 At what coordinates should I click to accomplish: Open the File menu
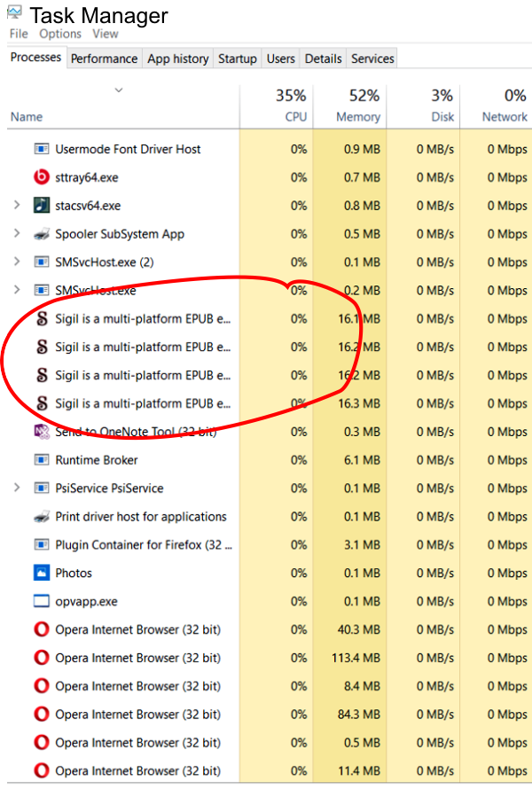pyautogui.click(x=19, y=34)
